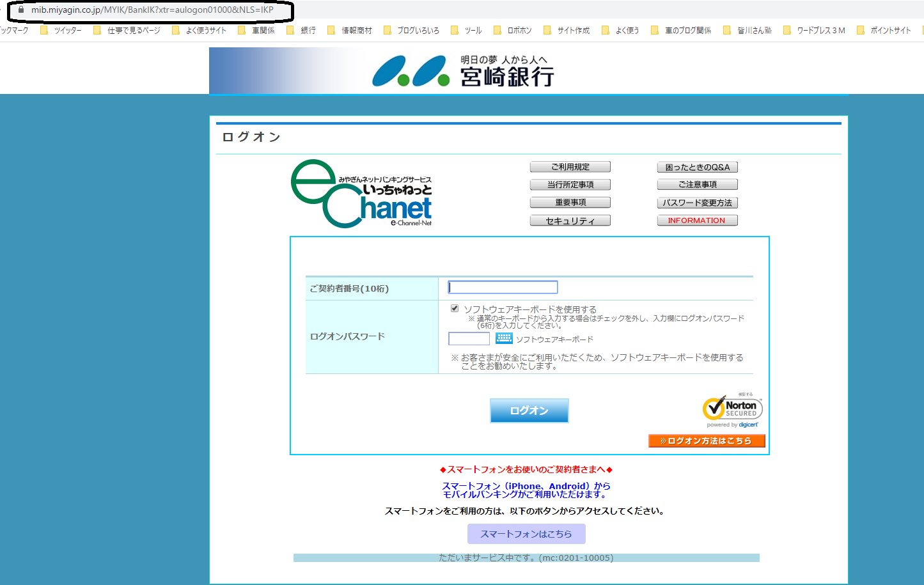Open the セキュリティ button

570,221
